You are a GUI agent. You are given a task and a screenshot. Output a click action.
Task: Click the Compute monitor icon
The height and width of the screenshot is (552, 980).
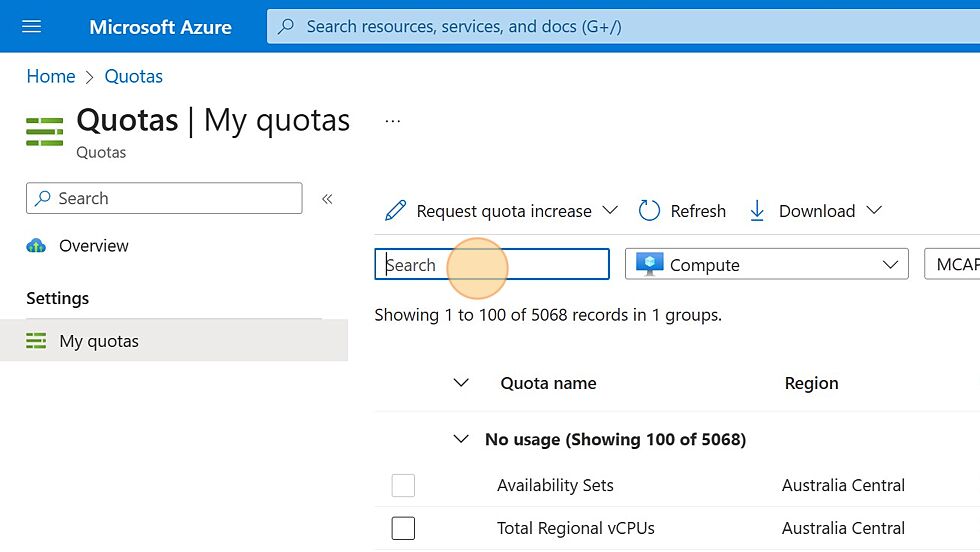(649, 264)
